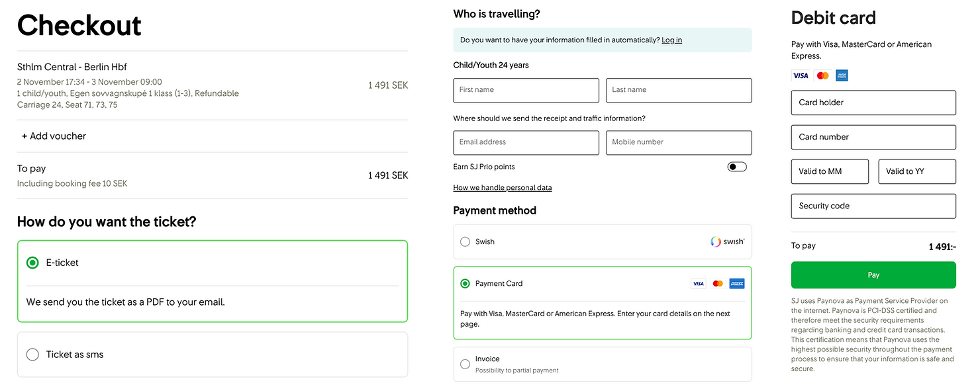Open the Log in link
Screen dimensions: 980x389
[x=671, y=40]
